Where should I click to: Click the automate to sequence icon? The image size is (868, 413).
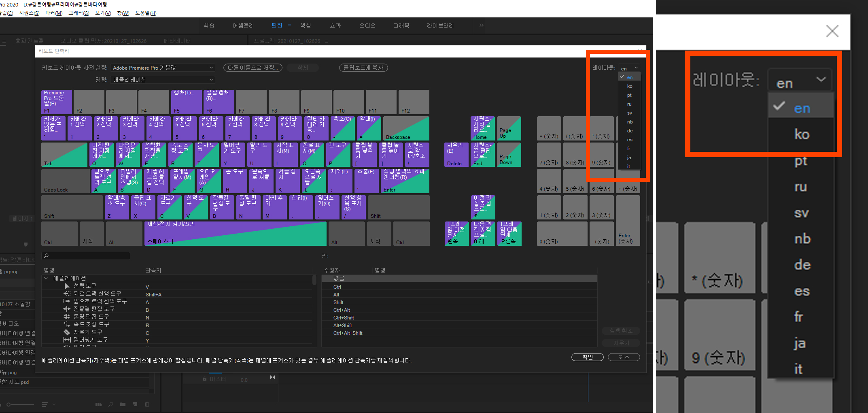click(x=98, y=404)
